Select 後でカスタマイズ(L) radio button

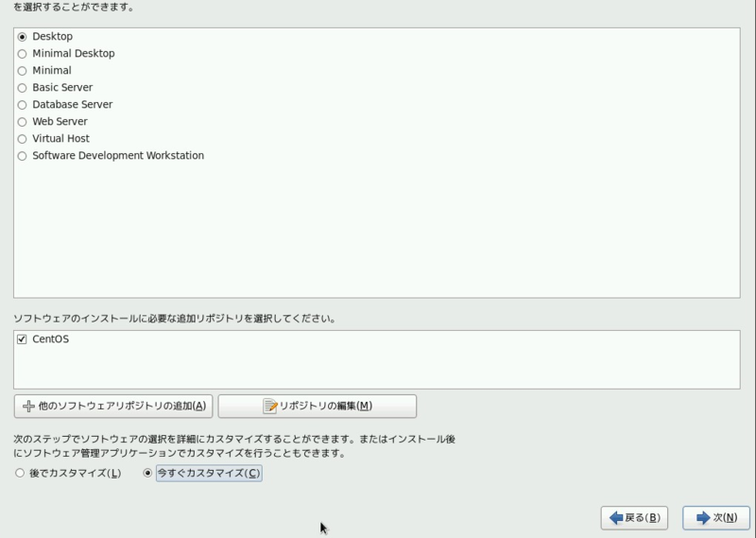click(x=20, y=473)
